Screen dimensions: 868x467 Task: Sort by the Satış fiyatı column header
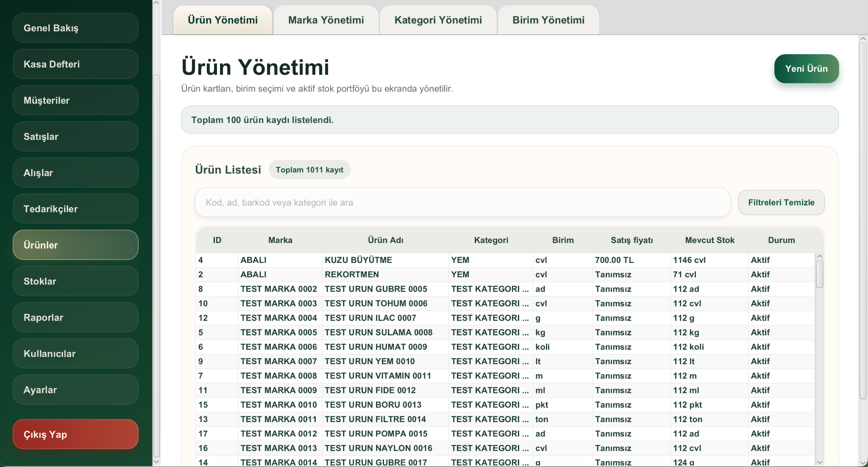point(632,240)
